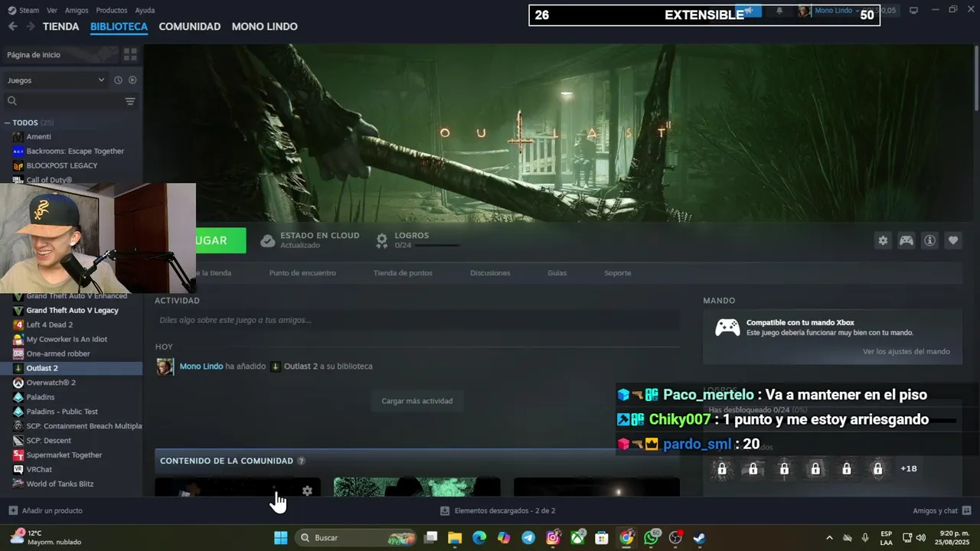Open Ver los ajustes del mando
Screen dimensions: 980x551
(906, 351)
